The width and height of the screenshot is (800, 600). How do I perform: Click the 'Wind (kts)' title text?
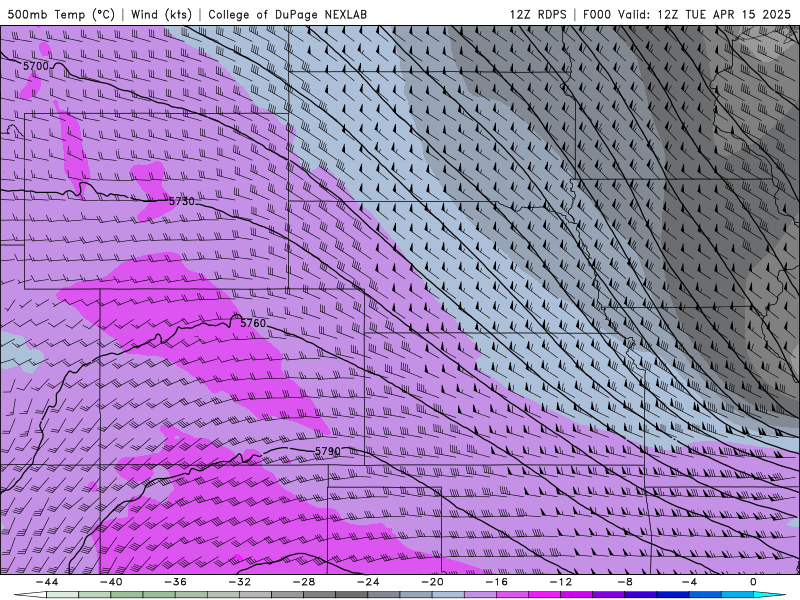161,14
